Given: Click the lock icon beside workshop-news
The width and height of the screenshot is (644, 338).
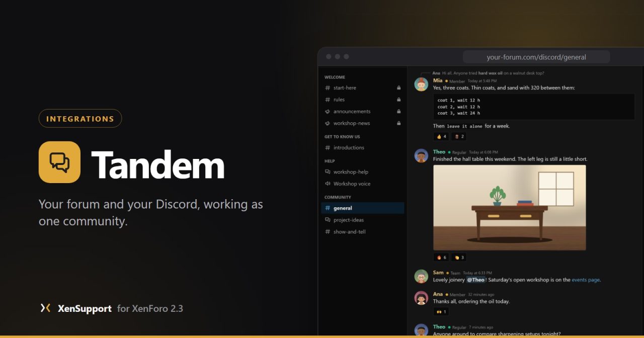Looking at the screenshot, I should [x=399, y=123].
